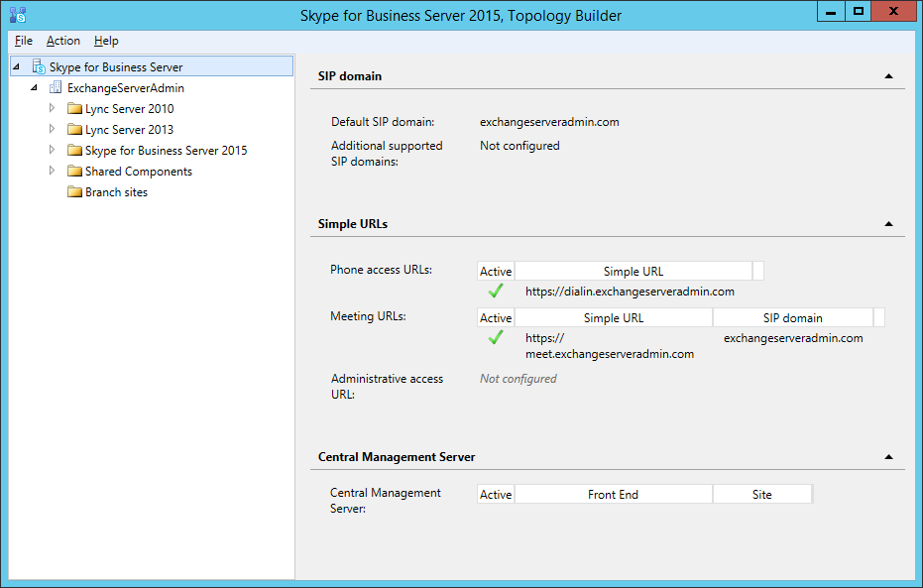
Task: Click the Active header in Central Management Server table
Action: [x=496, y=494]
